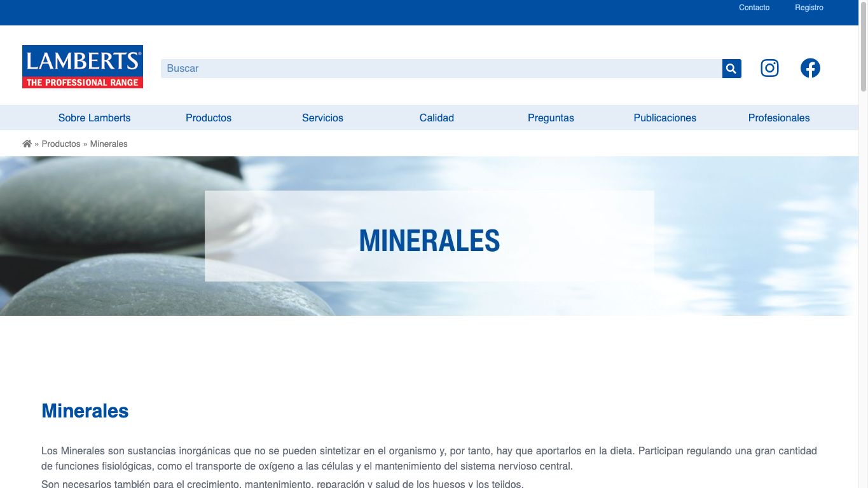Open the Facebook page icon
This screenshot has height=488, width=868.
[x=810, y=68]
